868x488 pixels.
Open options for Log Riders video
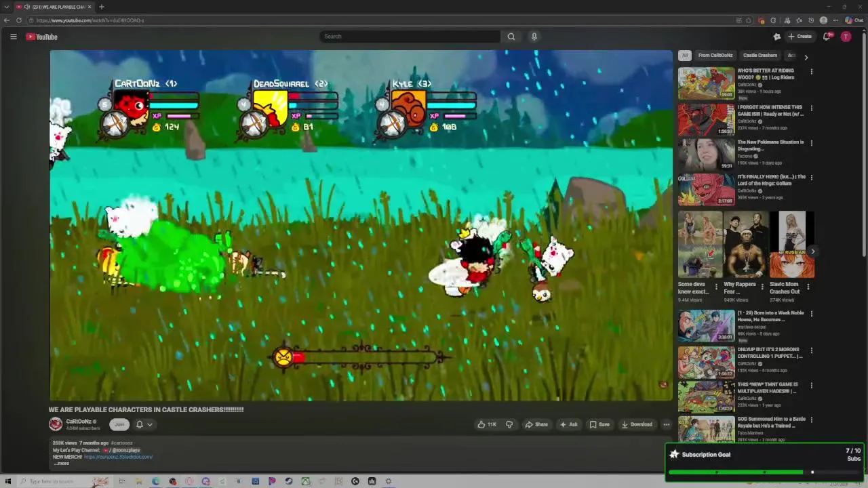pos(811,71)
